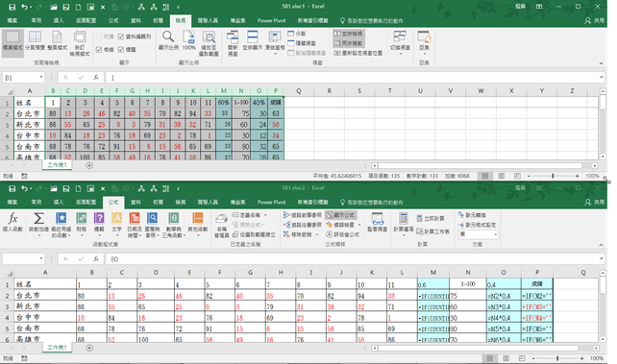617x364 pixels.
Task: Click Trace Dependents (追蹤從屬參照) in bottom ribbon
Action: (302, 225)
